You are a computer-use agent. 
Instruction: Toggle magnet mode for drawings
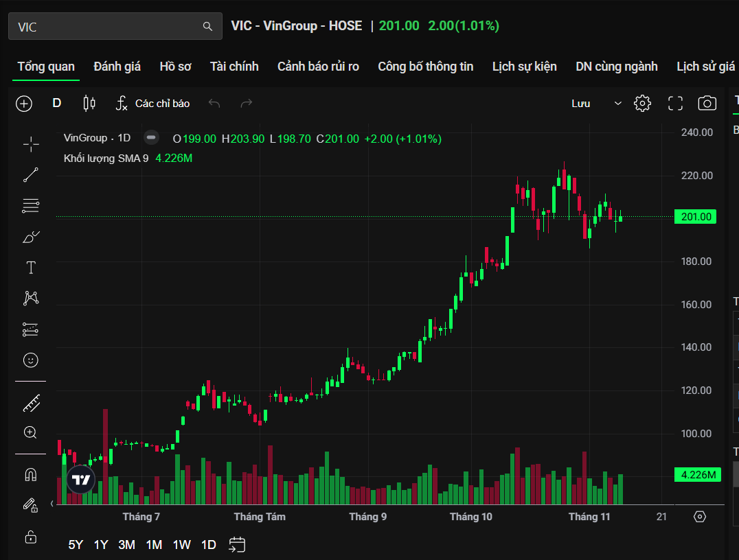[x=31, y=475]
